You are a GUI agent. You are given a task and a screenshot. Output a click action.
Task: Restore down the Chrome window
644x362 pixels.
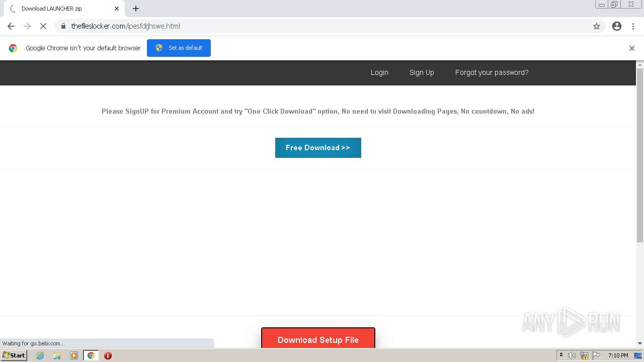614,5
